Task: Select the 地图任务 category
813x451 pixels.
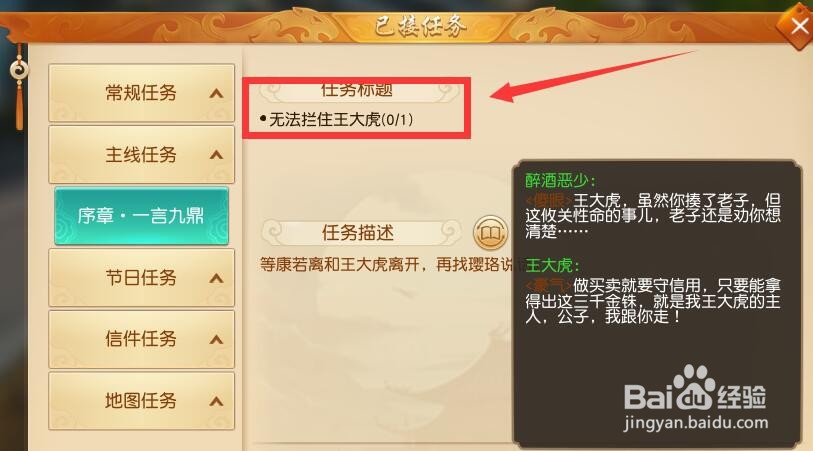Action: pos(142,401)
